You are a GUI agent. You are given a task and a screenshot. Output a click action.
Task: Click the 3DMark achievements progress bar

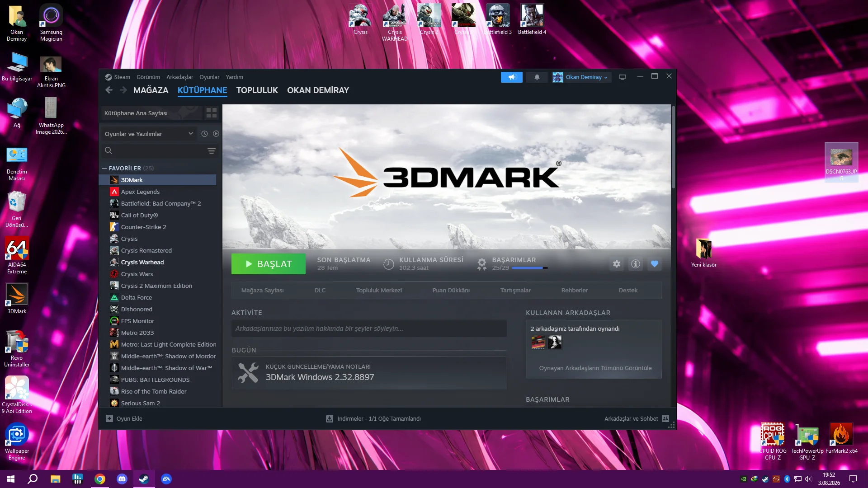(529, 268)
